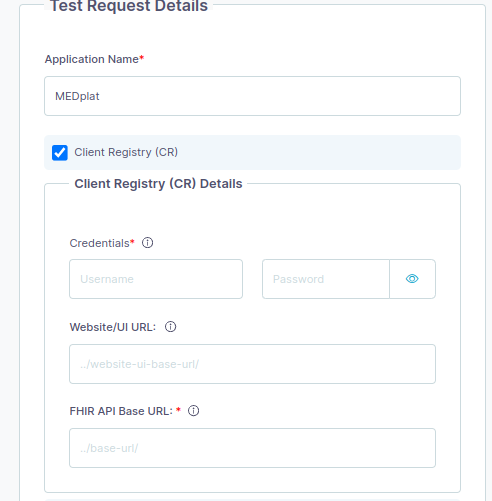The height and width of the screenshot is (501, 492).
Task: Click the FHIR API Base URL info icon
Action: 193,411
